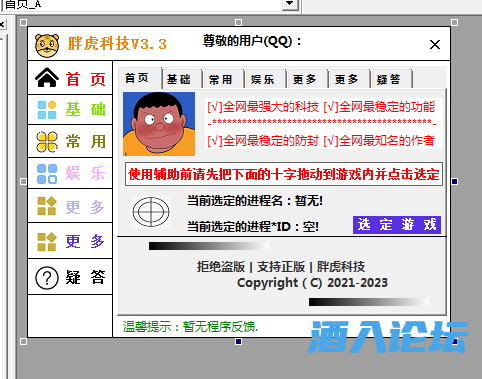Click the yellow clover icon beside 常用

pyautogui.click(x=47, y=142)
